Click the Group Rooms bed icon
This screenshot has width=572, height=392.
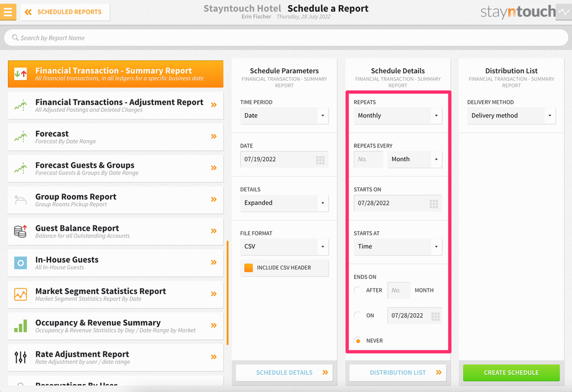(x=21, y=200)
